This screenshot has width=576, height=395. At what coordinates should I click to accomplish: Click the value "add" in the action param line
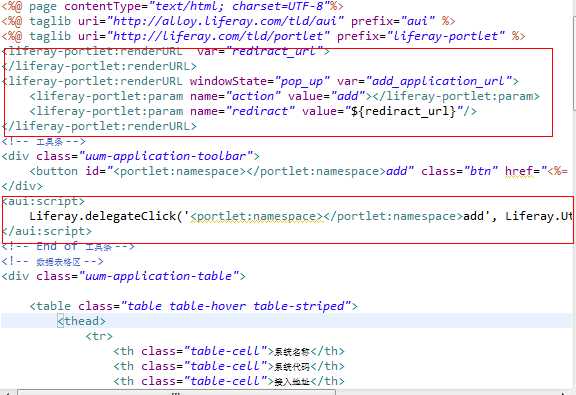point(348,96)
